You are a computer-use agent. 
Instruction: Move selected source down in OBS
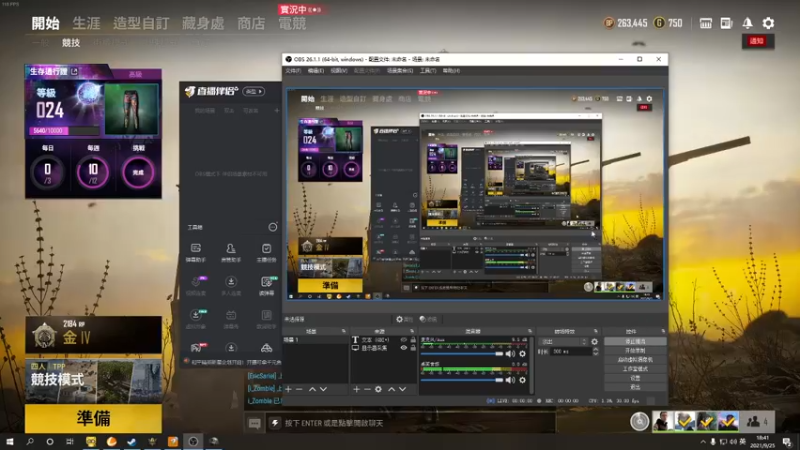(403, 389)
